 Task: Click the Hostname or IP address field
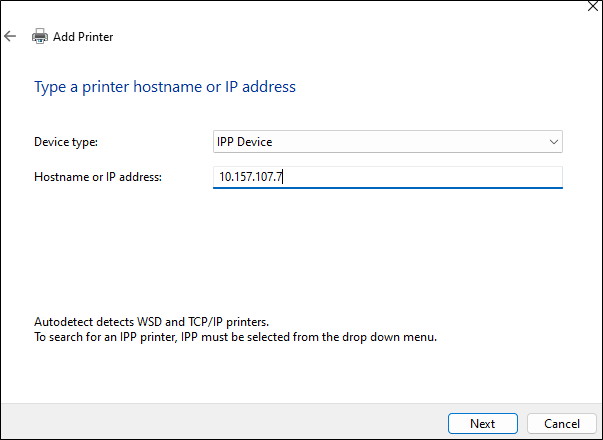[x=387, y=177]
